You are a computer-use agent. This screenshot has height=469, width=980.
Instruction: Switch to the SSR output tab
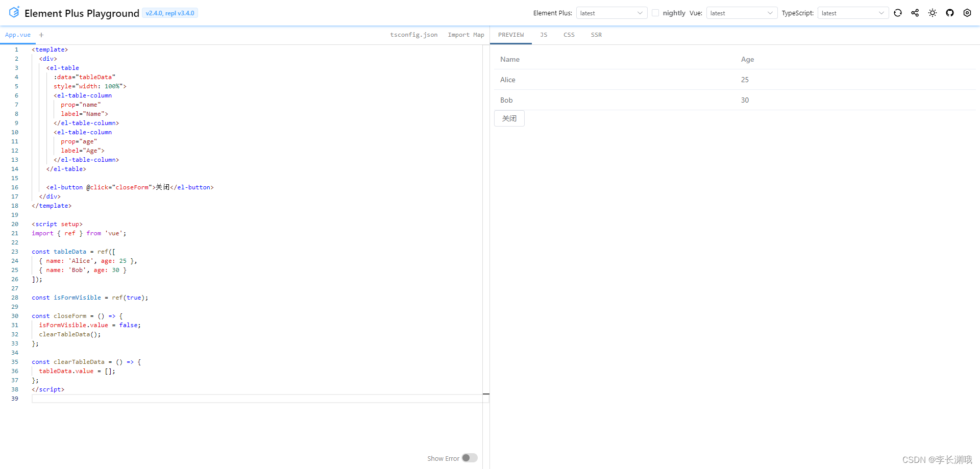(x=596, y=35)
